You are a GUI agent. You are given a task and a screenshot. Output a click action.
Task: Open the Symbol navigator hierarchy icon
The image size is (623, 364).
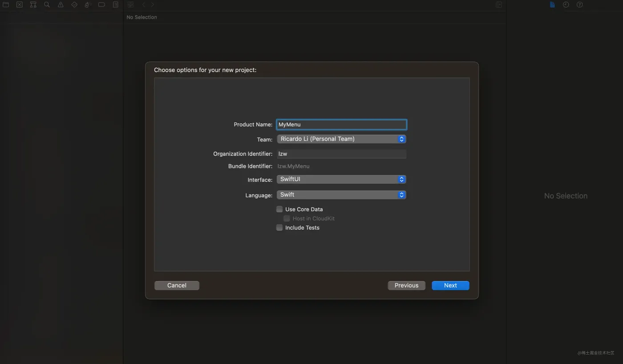pos(33,4)
